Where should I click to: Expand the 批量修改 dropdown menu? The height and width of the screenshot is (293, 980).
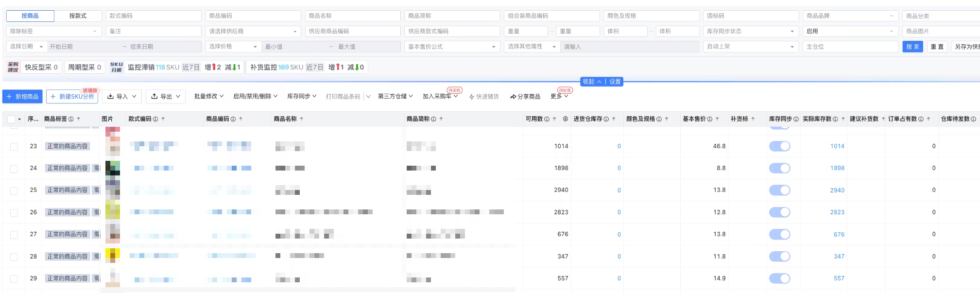coord(209,96)
